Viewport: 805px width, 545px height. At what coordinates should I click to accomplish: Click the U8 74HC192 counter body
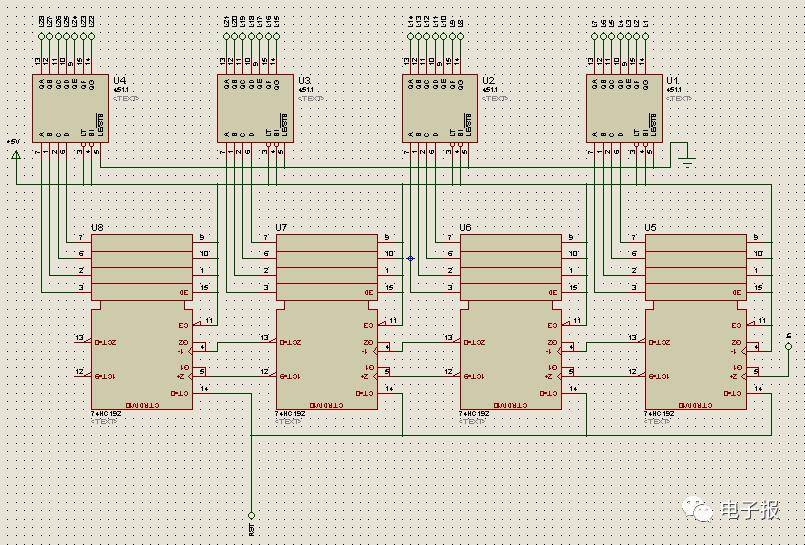(x=142, y=358)
